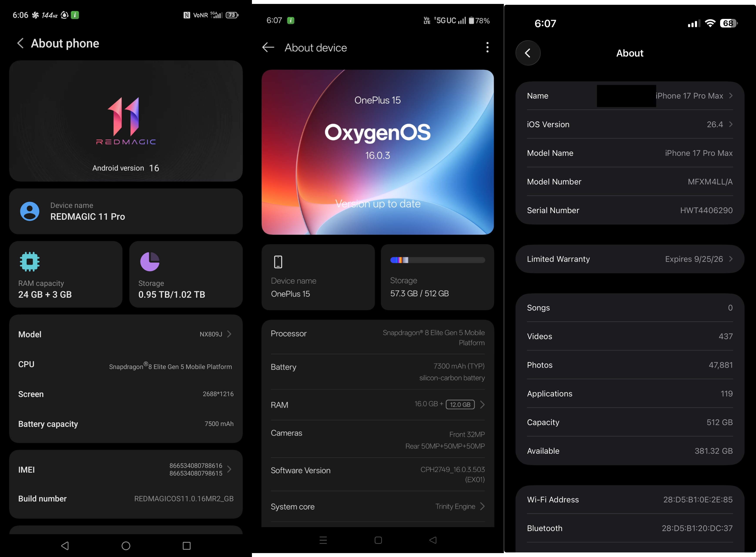The image size is (756, 557).
Task: Tap the 12.0 GB RAM expansion badge
Action: (460, 404)
